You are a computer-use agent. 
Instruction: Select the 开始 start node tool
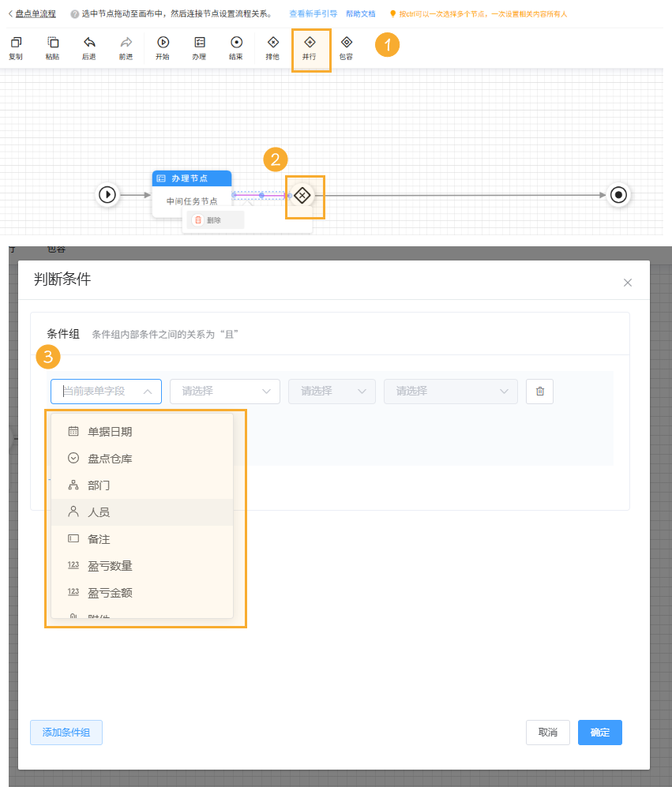pos(162,47)
